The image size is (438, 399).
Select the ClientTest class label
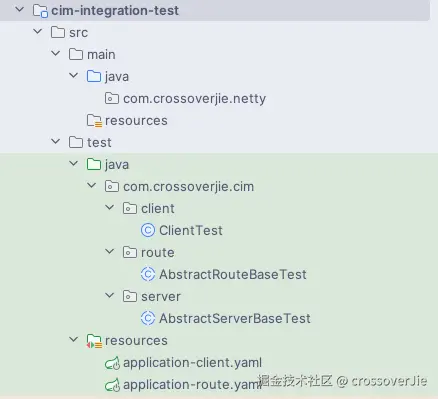[x=191, y=230]
